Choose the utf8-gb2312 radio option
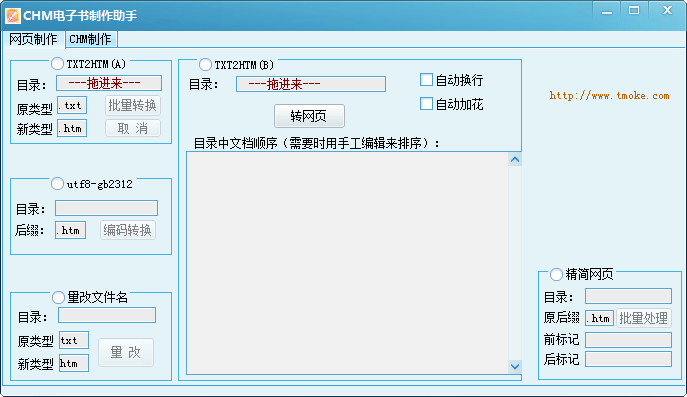 pos(57,184)
